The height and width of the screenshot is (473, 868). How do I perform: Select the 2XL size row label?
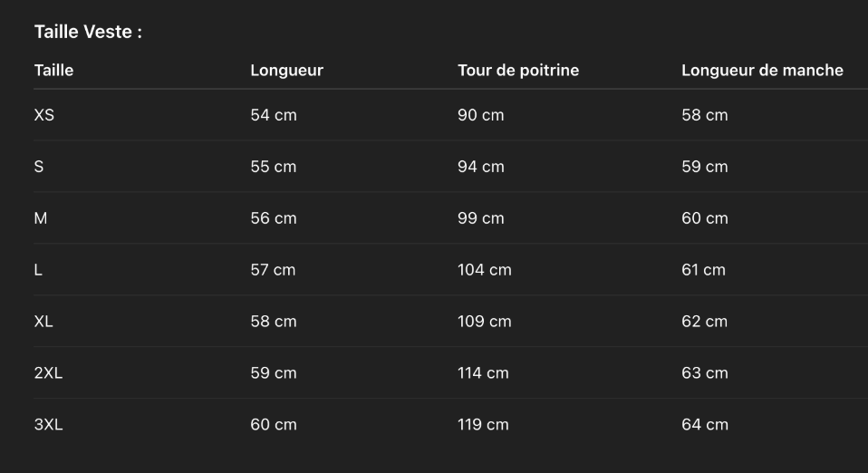48,373
